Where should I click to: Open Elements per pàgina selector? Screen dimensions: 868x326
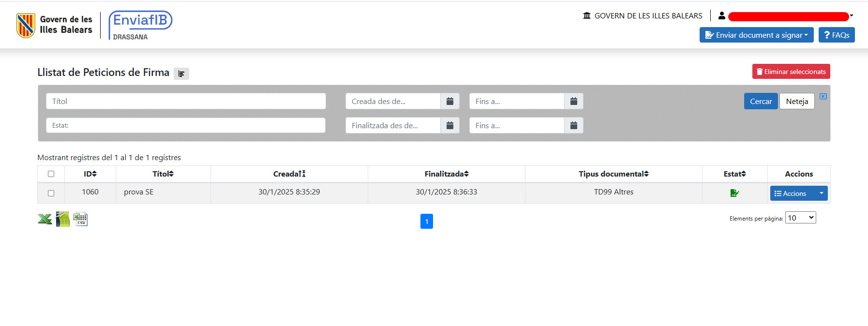(x=801, y=218)
